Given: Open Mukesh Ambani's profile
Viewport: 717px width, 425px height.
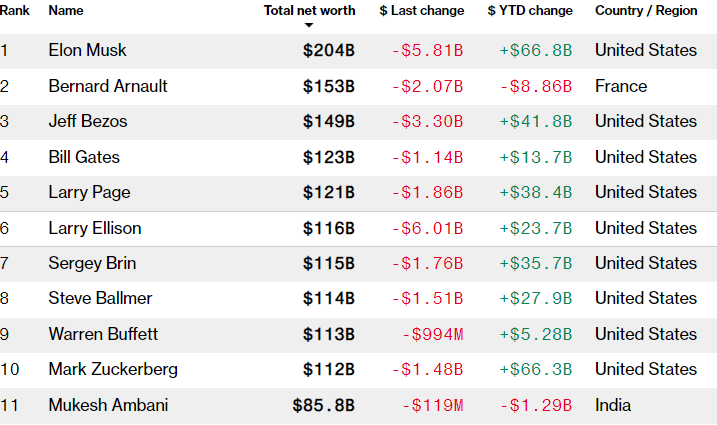Looking at the screenshot, I should coord(108,405).
